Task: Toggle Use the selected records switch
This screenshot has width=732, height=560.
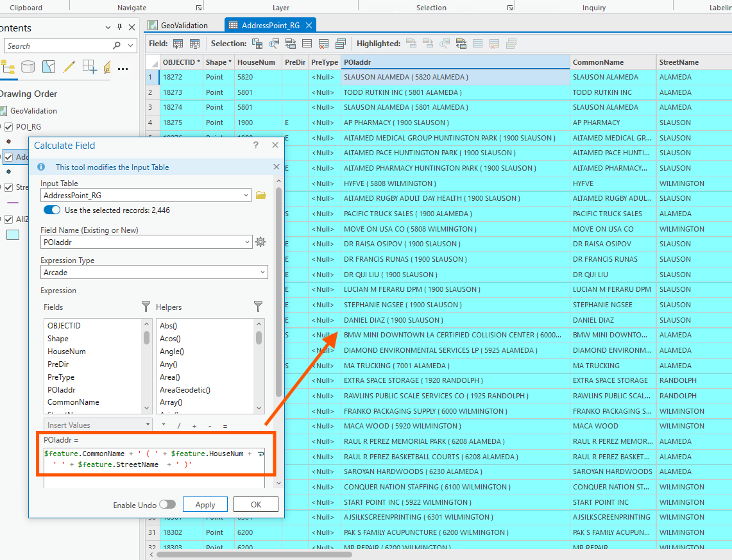Action: pos(52,210)
